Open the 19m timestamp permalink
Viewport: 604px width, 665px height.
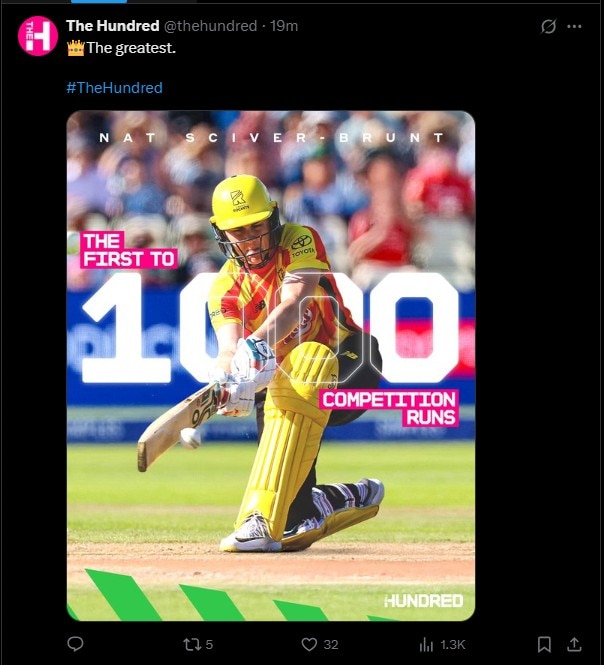click(284, 26)
